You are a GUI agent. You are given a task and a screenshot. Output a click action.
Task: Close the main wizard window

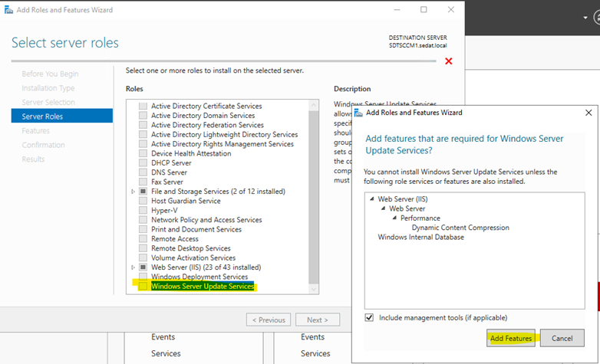click(450, 9)
